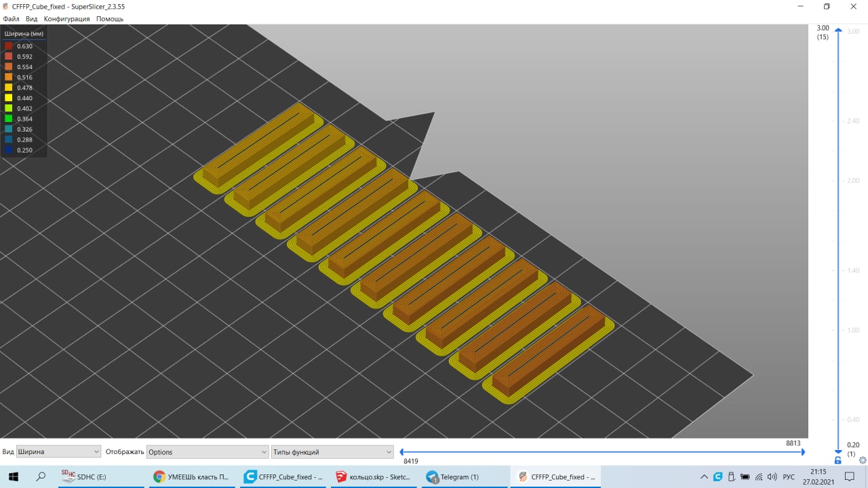Open the Wi-Fi network tray icon
Image resolution: width=868 pixels, height=488 pixels.
[759, 476]
